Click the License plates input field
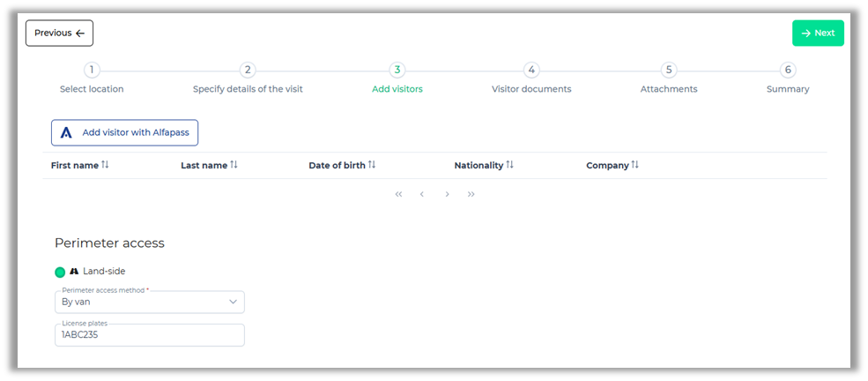 tap(149, 336)
